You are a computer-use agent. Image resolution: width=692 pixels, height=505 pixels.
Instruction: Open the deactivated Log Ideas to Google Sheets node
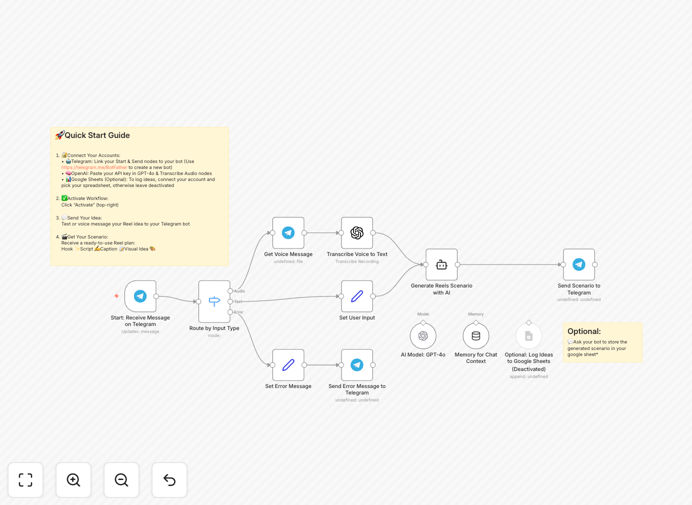point(529,336)
